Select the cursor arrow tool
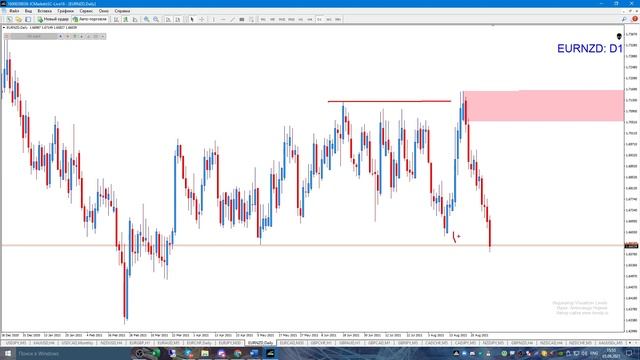 (192, 19)
